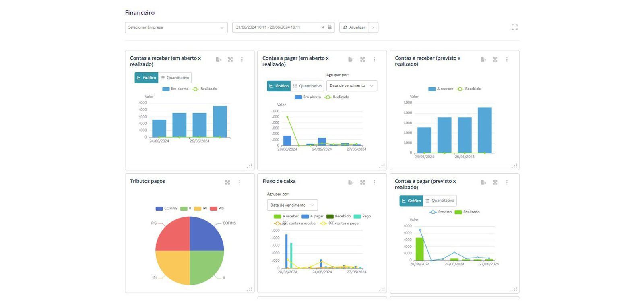Toggle the COFINS legend in Tributos pagos
The height and width of the screenshot is (306, 644).
[x=167, y=209]
